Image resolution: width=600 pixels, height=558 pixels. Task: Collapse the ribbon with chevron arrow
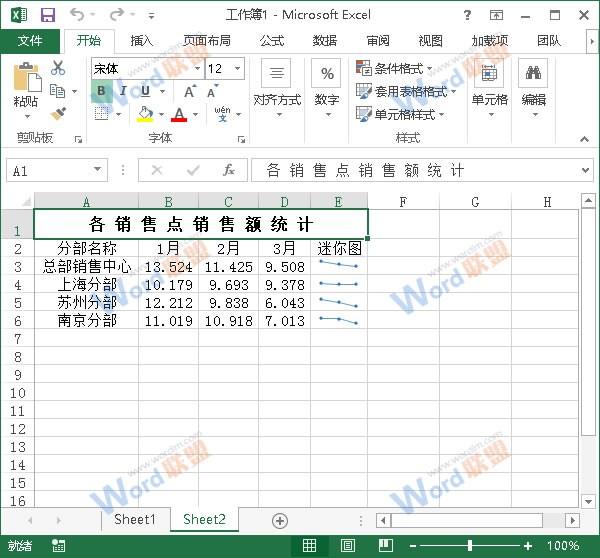[x=584, y=139]
